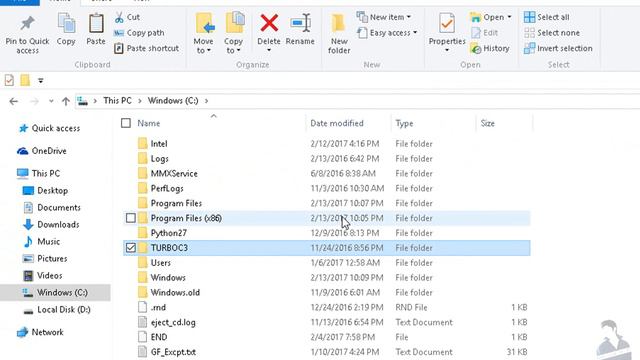
Task: Sort by Name column header
Action: click(x=149, y=123)
